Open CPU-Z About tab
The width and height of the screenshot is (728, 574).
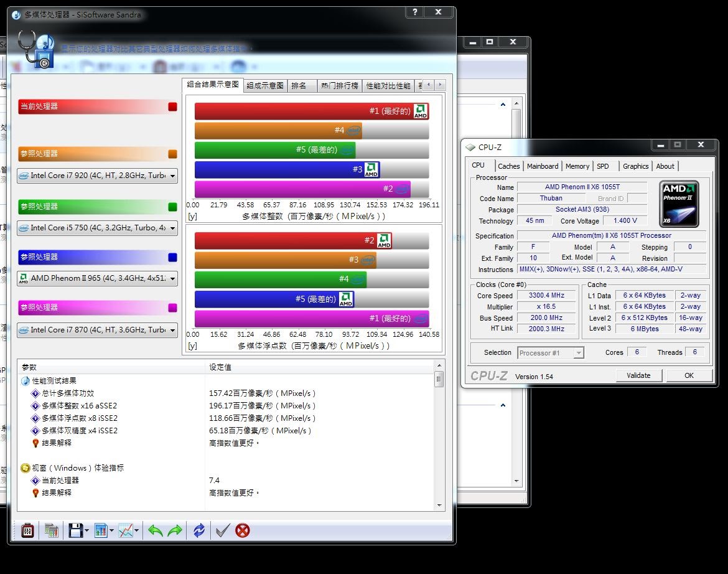tap(665, 166)
